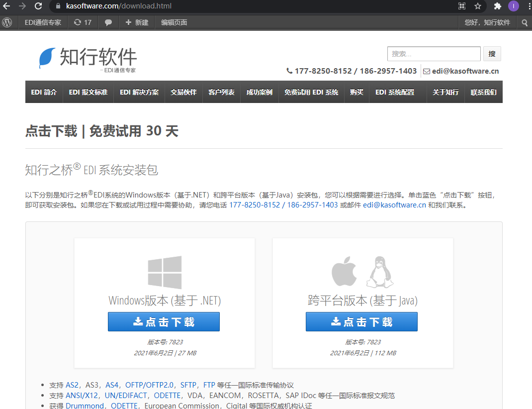
Task: Download the Windows (.NET) version
Action: pyautogui.click(x=164, y=322)
